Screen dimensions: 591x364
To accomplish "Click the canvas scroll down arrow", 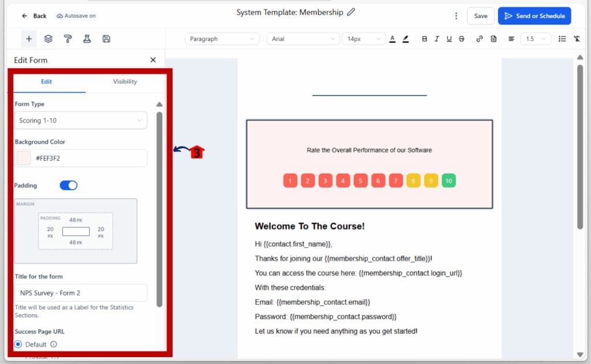I will coord(580,355).
